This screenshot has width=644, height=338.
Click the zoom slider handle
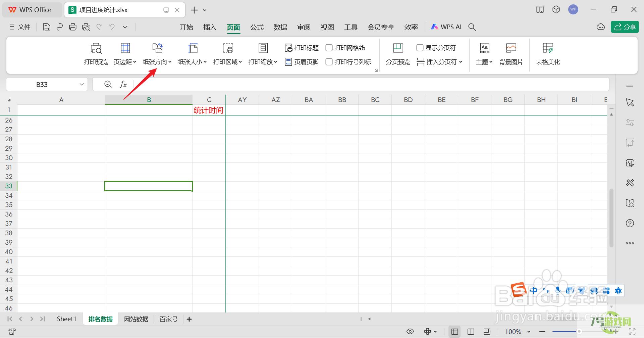pos(579,332)
